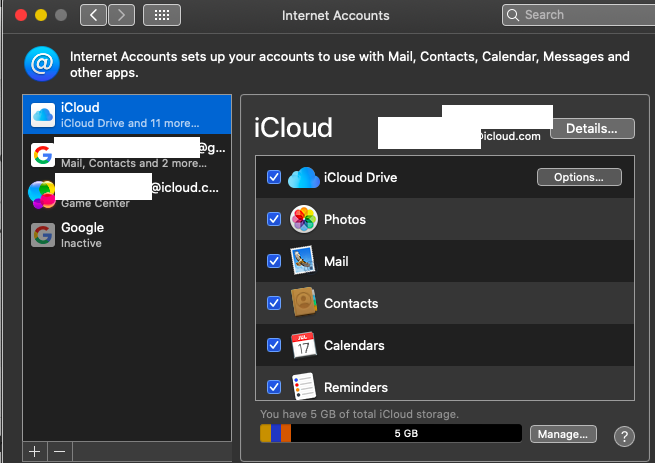655x463 pixels.
Task: Open help with question mark button
Action: click(624, 437)
